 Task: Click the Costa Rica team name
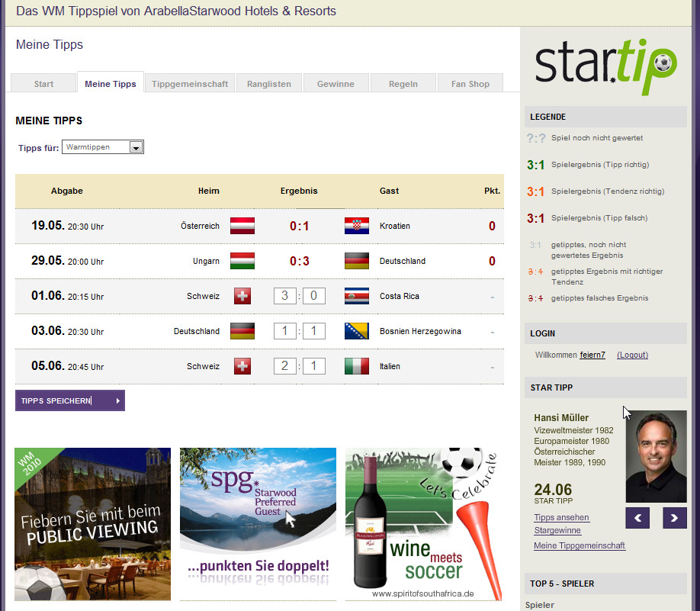click(399, 296)
